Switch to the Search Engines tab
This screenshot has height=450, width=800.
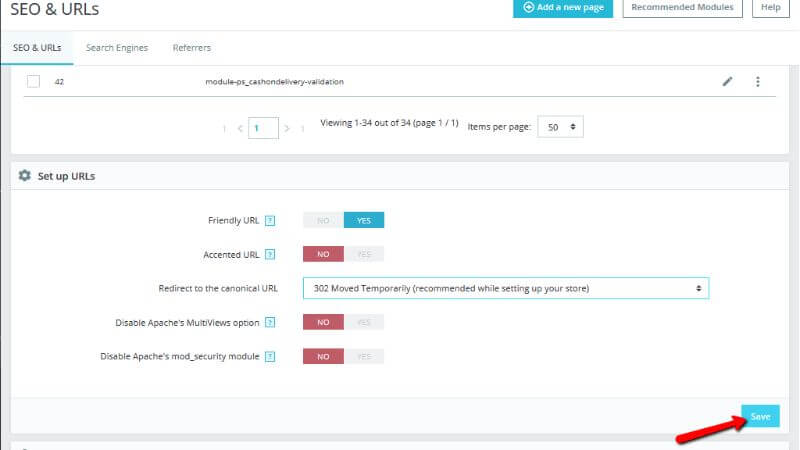pos(117,47)
